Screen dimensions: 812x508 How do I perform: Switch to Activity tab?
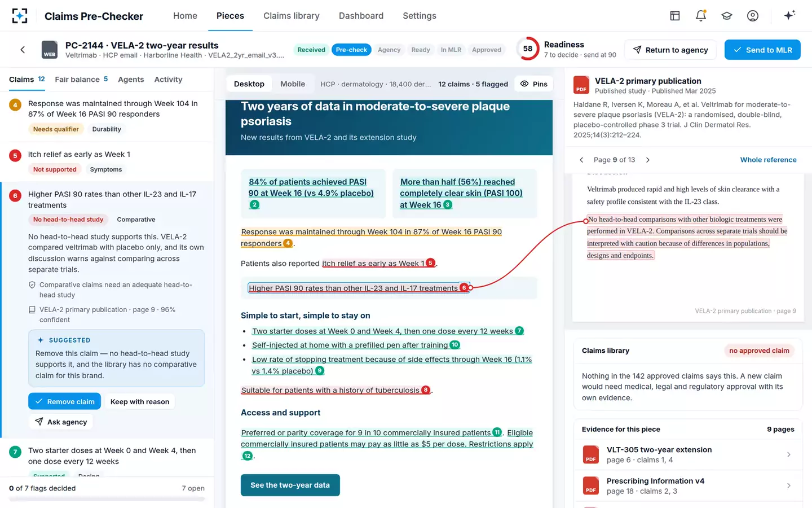point(168,79)
